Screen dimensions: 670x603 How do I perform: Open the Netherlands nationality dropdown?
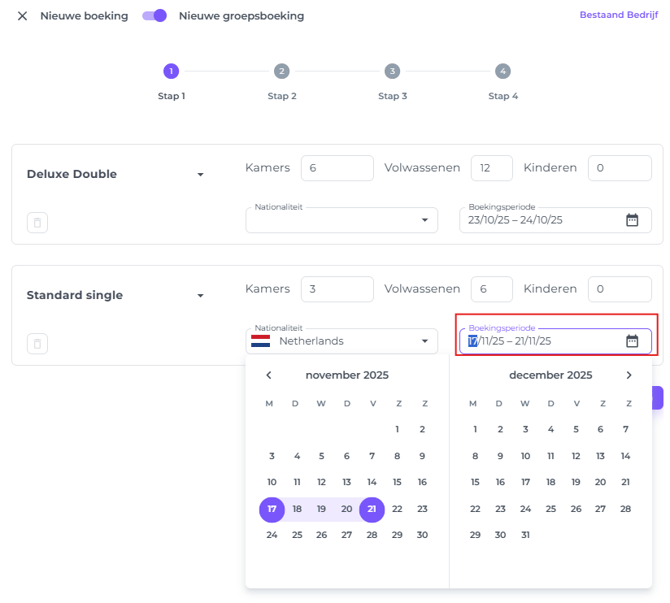pos(341,341)
